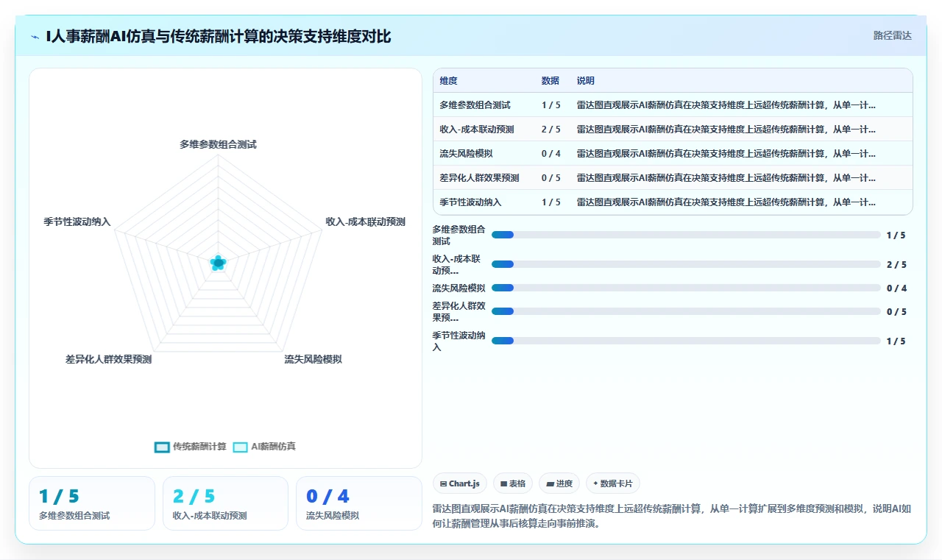This screenshot has width=942, height=560.
Task: Click the 收入-成本联动预测 radar axis label
Action: [366, 221]
